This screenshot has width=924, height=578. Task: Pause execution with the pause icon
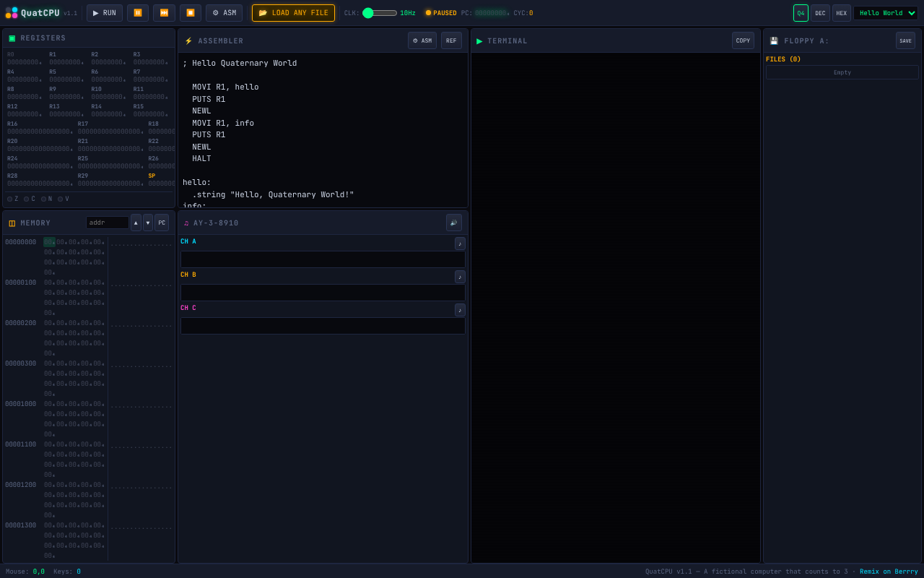pyautogui.click(x=138, y=13)
